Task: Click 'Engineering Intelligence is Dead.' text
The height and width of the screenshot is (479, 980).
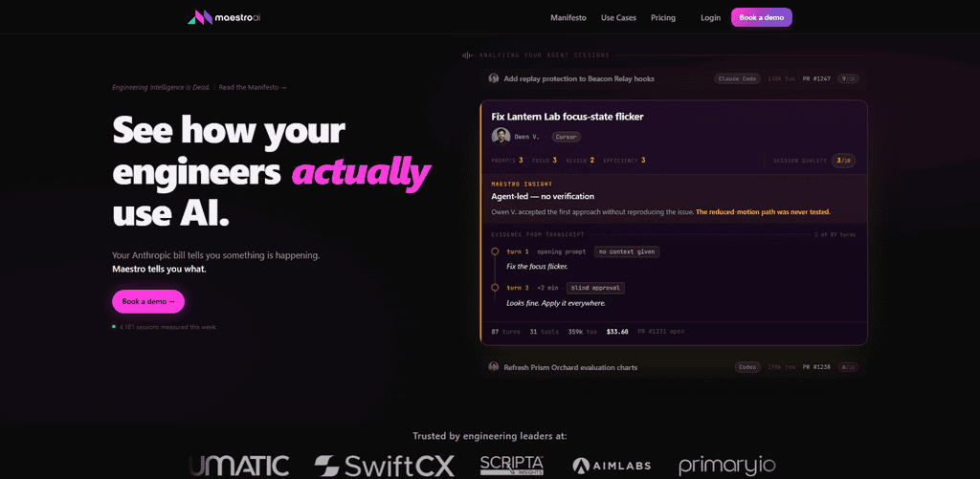Action: click(161, 87)
